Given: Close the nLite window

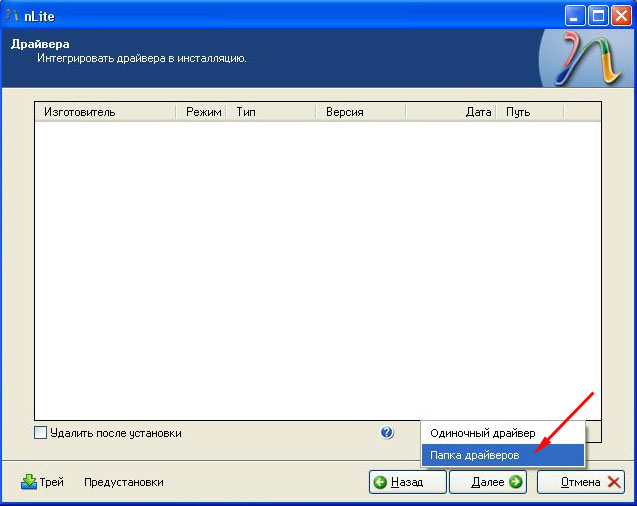Looking at the screenshot, I should tap(622, 16).
